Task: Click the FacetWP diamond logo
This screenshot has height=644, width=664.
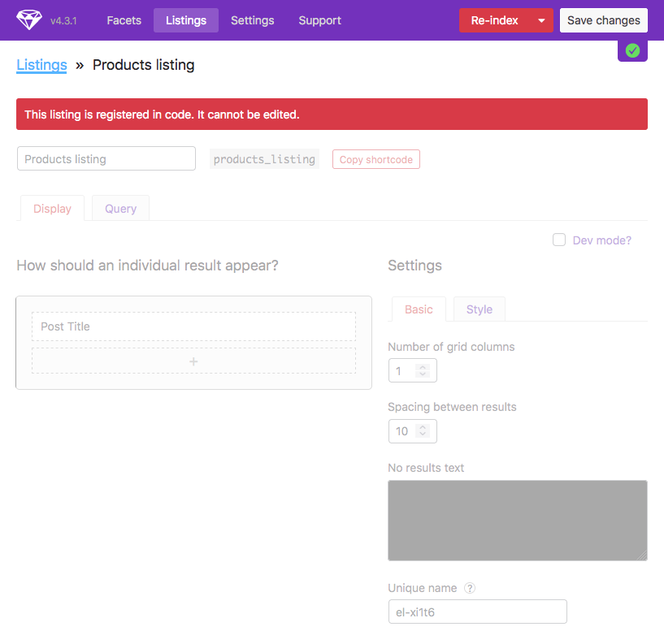Action: pos(28,19)
